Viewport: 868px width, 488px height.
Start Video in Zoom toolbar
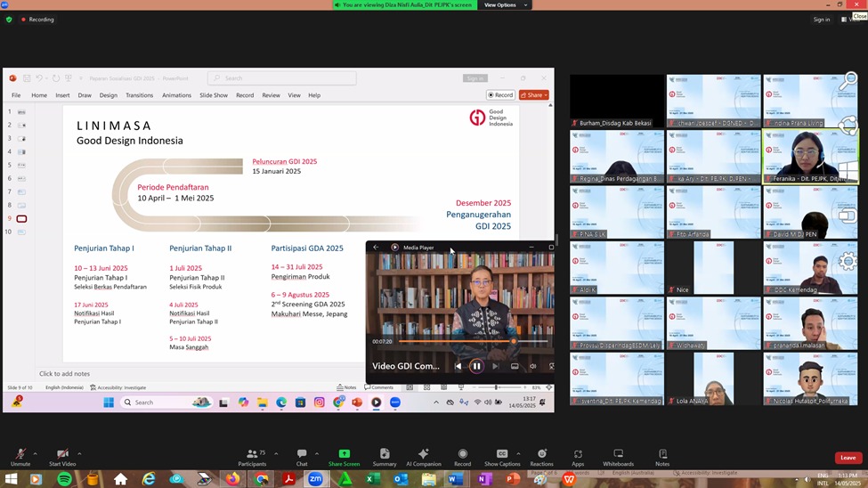click(x=62, y=458)
